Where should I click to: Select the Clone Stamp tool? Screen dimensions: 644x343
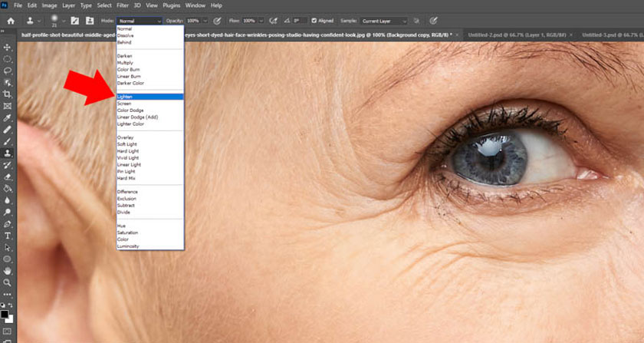click(x=8, y=153)
